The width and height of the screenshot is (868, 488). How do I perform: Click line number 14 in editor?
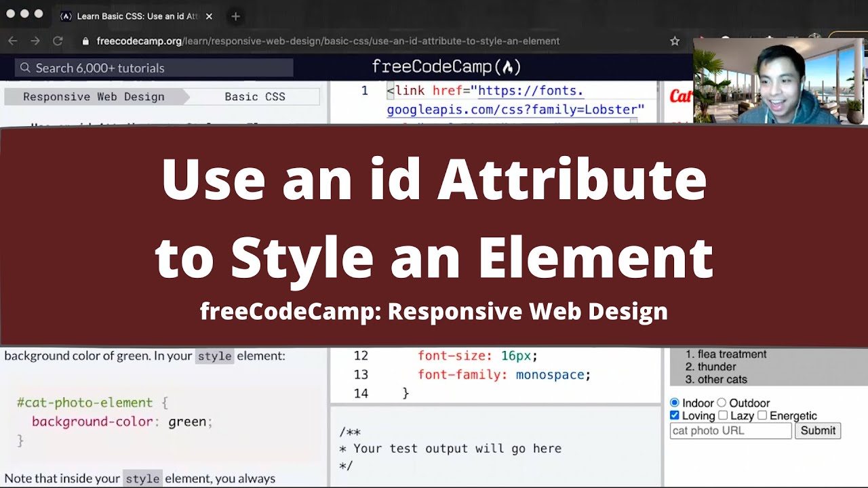(x=361, y=393)
